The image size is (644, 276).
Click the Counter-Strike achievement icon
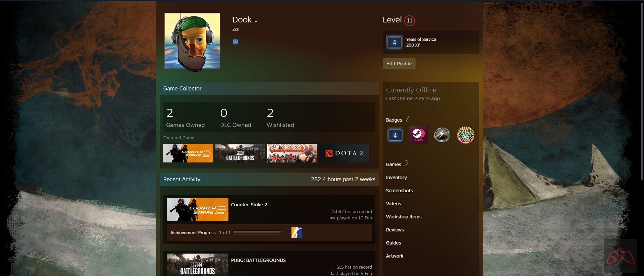[x=297, y=232]
